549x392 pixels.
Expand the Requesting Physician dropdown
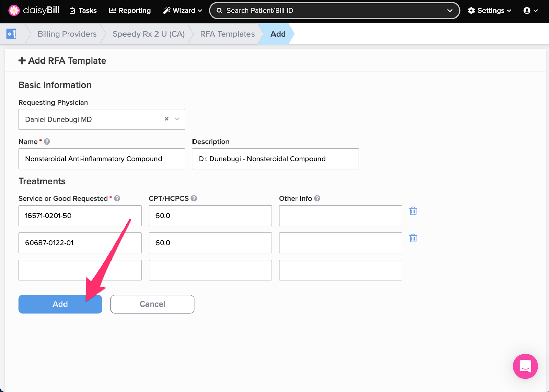tap(177, 119)
